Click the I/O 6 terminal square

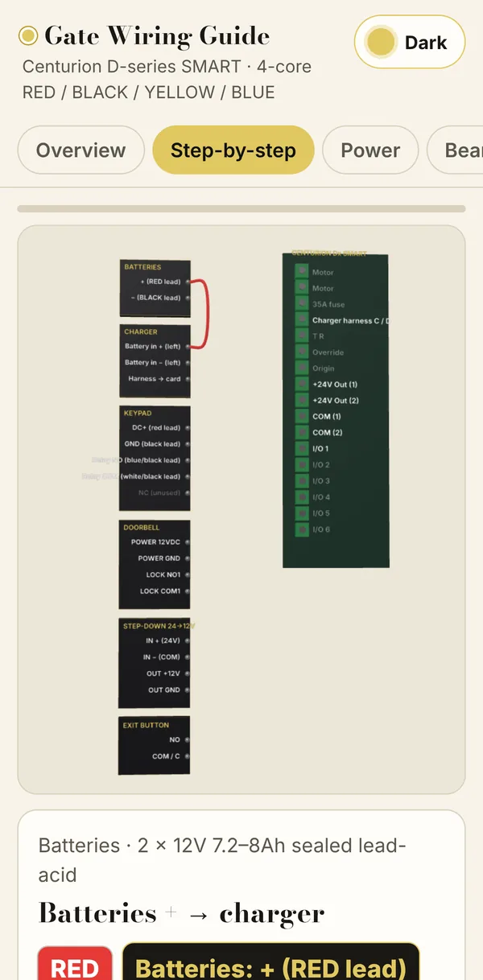point(302,529)
